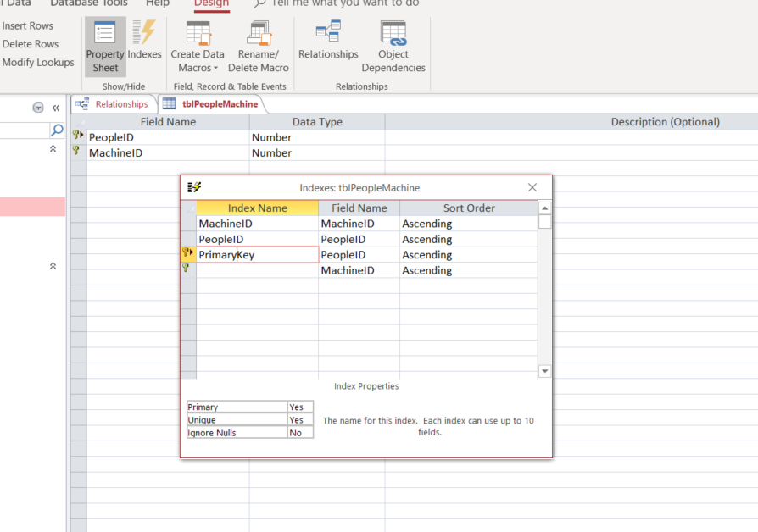The image size is (758, 532).
Task: Select the PeopleID field name cell
Action: click(x=168, y=137)
